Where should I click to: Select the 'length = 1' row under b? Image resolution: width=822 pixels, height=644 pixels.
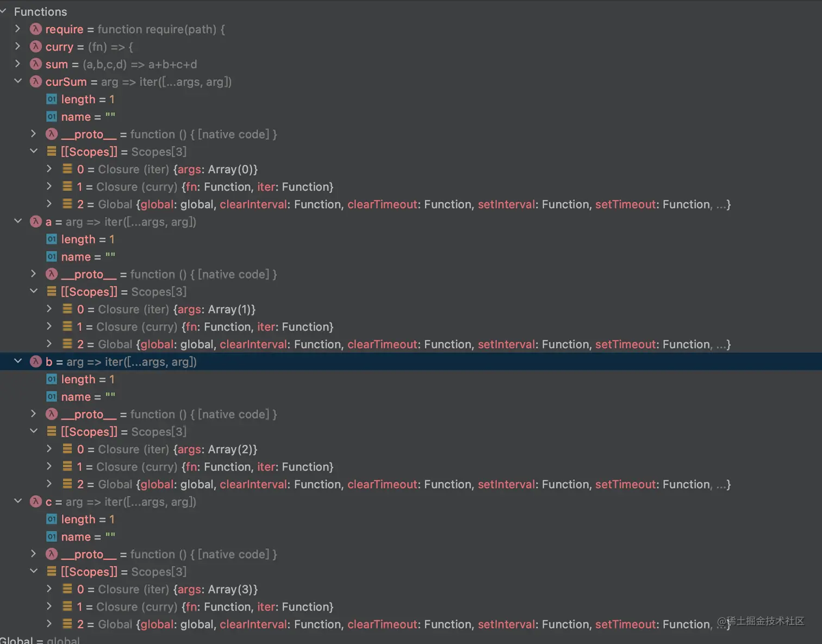tap(411, 379)
